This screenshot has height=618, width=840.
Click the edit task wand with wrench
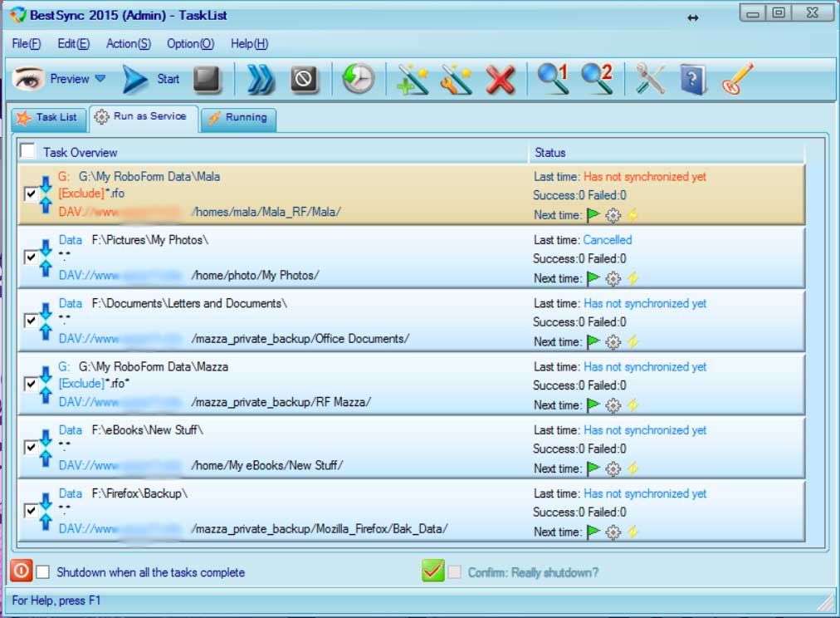[456, 80]
